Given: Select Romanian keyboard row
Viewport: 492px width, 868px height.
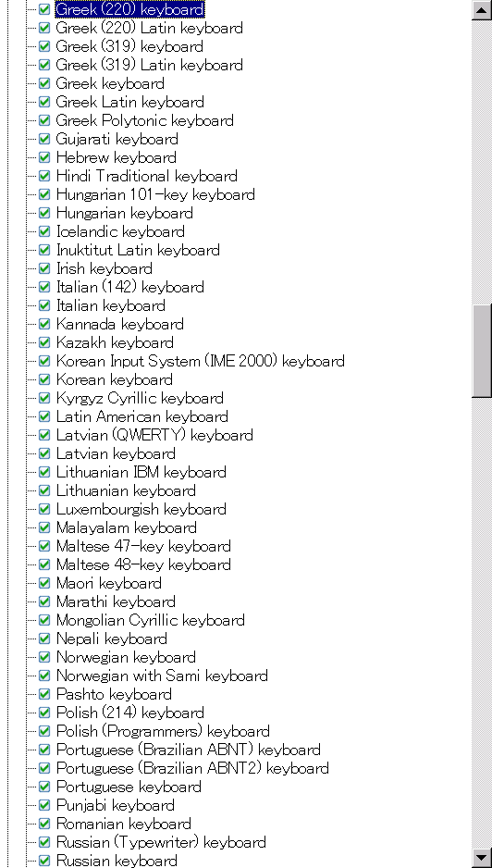Looking at the screenshot, I should [x=124, y=824].
